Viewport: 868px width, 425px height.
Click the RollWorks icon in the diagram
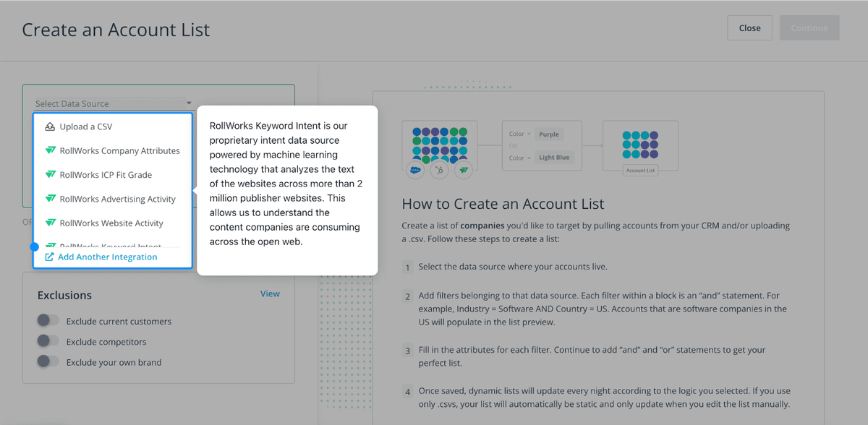click(x=464, y=171)
